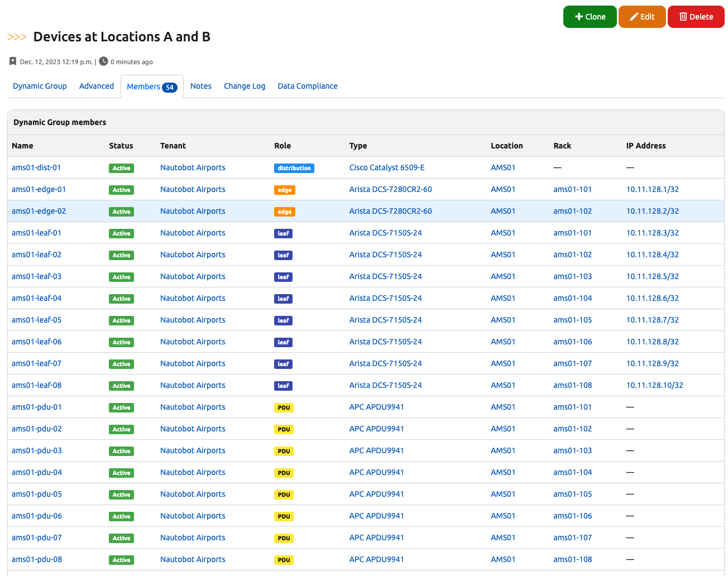Click the red Delete button

tap(696, 17)
